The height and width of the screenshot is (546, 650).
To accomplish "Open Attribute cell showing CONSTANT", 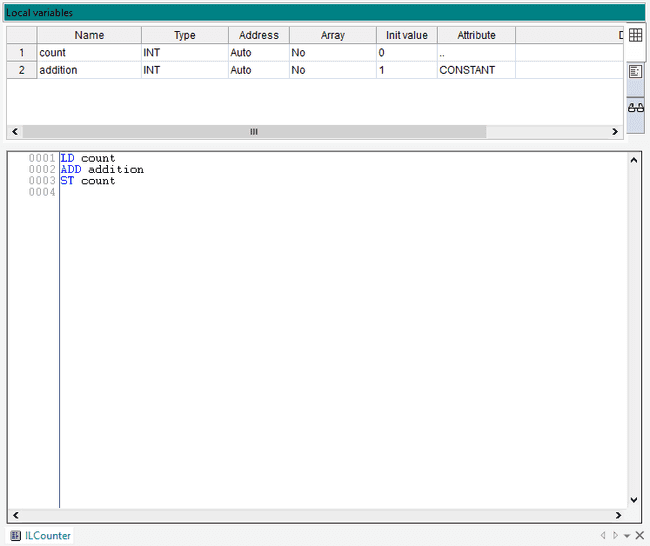I will tap(476, 70).
